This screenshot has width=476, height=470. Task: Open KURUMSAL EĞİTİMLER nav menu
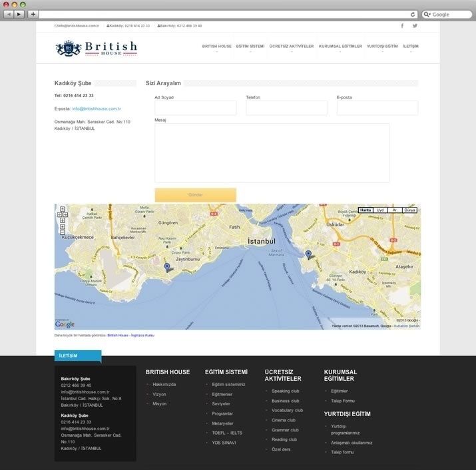point(340,47)
